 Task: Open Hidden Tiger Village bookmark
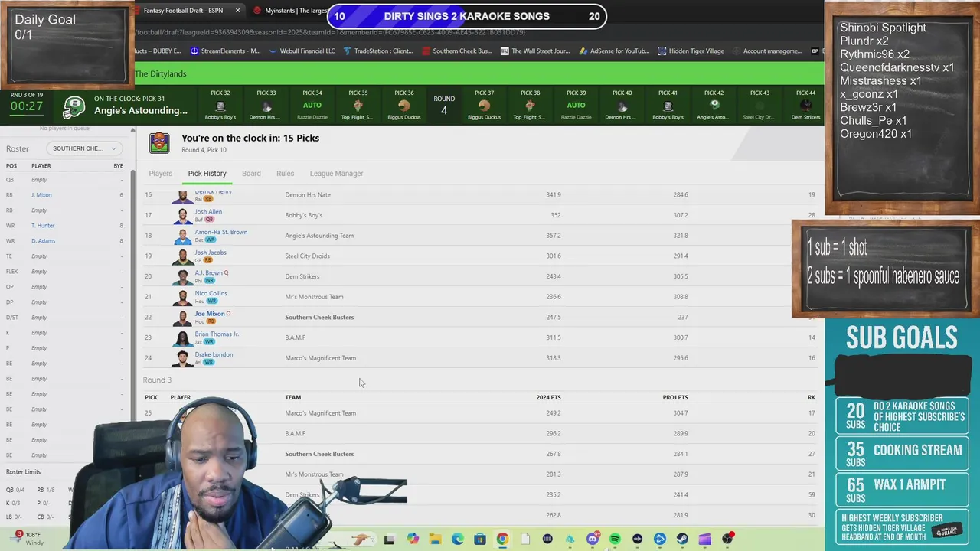[x=691, y=51]
